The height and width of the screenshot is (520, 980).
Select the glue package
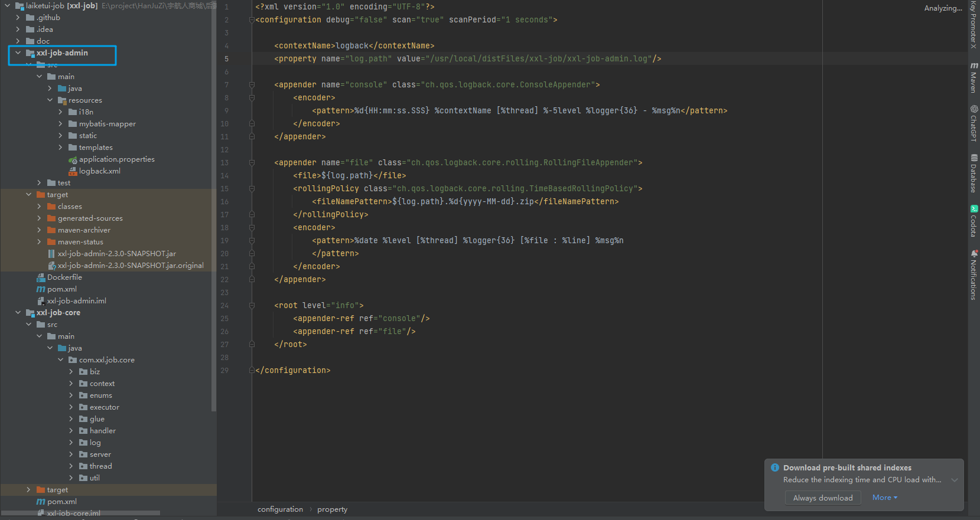[97, 419]
